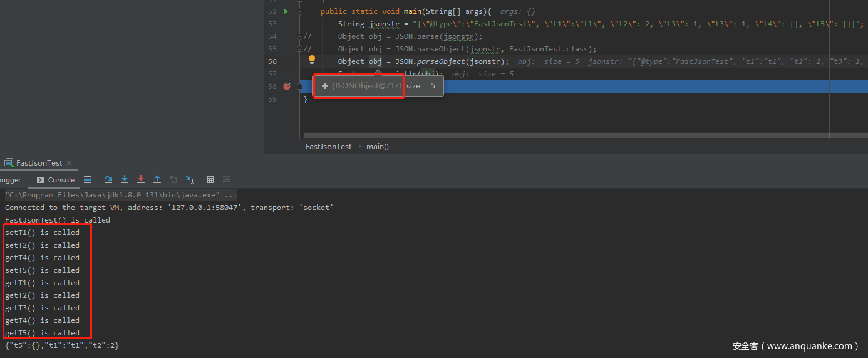Screen dimensions: 868x358
Task: Click the Step Out debug icon
Action: 157,179
